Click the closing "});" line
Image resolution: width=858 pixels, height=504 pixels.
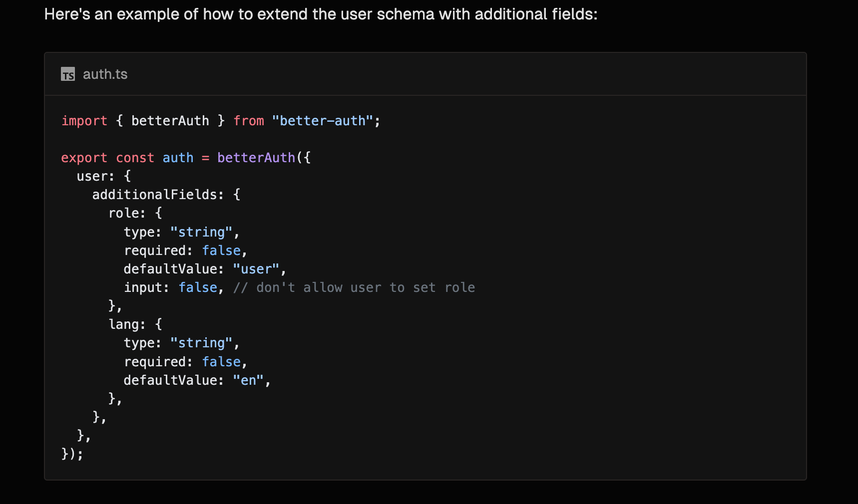[72, 454]
